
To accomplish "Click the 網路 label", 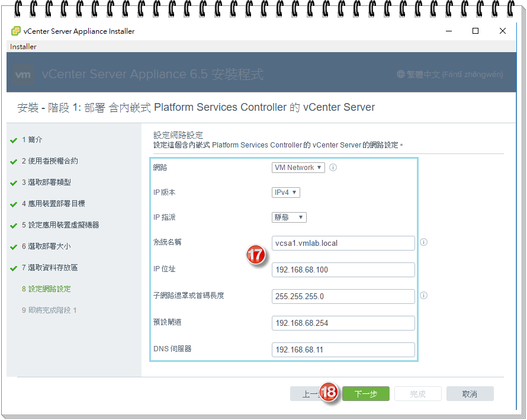I will point(160,168).
